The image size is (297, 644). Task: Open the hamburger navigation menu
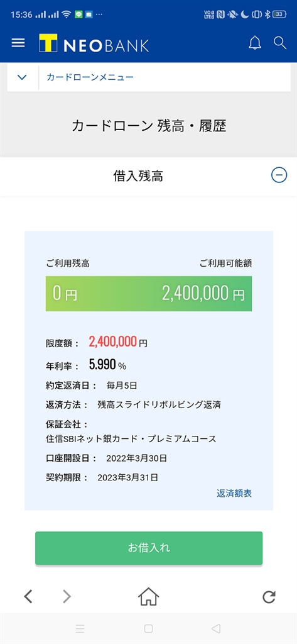tap(18, 43)
